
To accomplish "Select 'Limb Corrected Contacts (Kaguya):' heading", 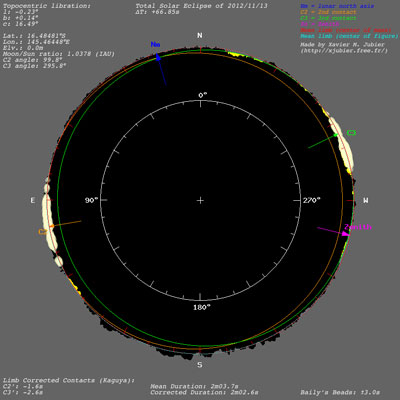I will pos(69,380).
